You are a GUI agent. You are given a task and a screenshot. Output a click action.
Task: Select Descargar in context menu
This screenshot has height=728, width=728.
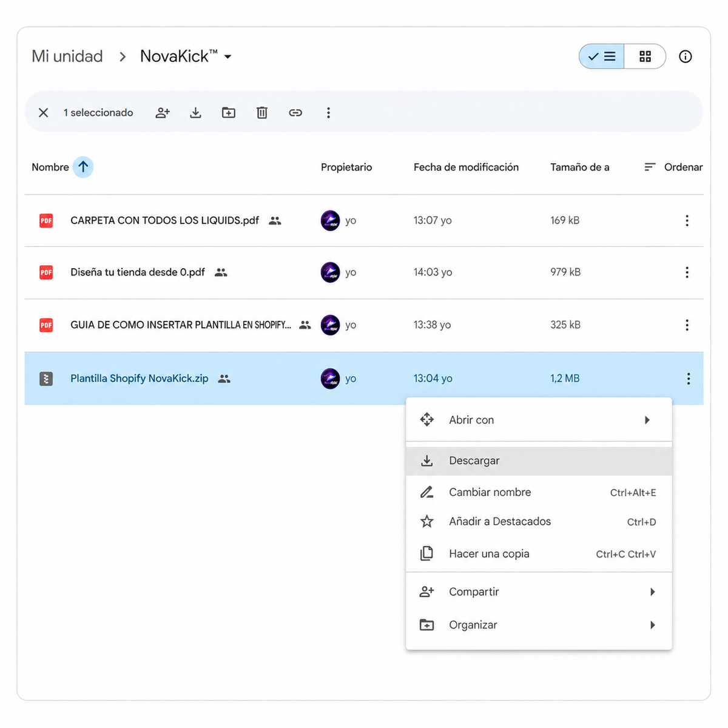click(539, 461)
